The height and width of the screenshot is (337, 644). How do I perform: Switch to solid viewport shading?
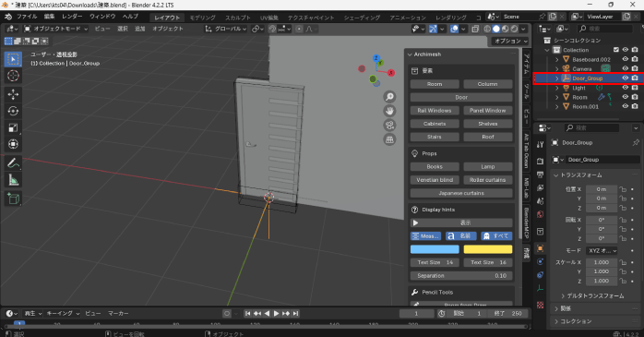tap(496, 29)
